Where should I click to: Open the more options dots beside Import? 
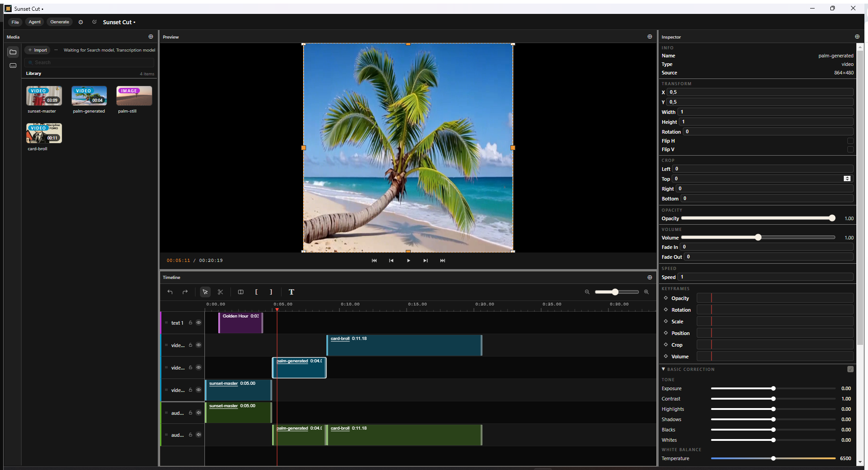(56, 50)
